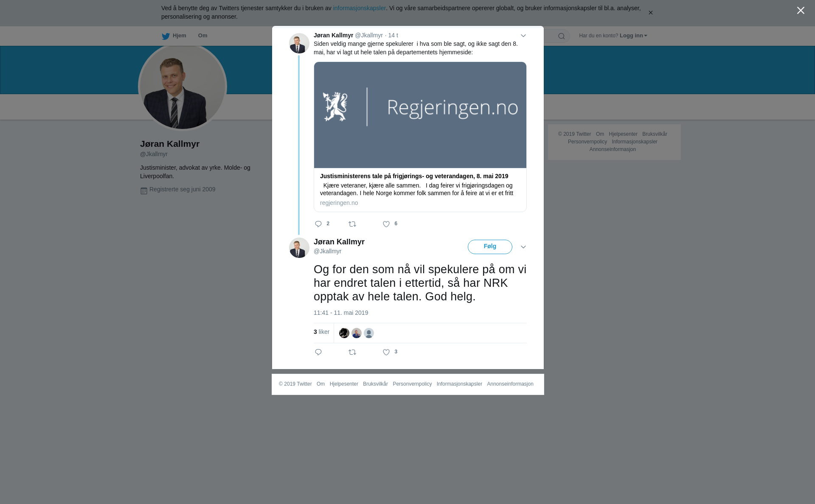This screenshot has height=504, width=815.
Task: Open the Logg inn dropdown
Action: coord(633,36)
